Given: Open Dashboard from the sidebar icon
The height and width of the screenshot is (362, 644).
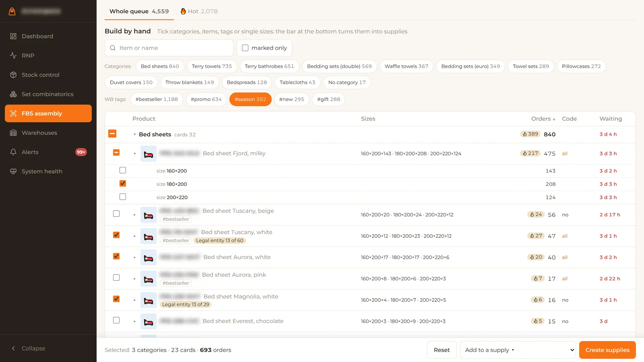Looking at the screenshot, I should pos(13,36).
